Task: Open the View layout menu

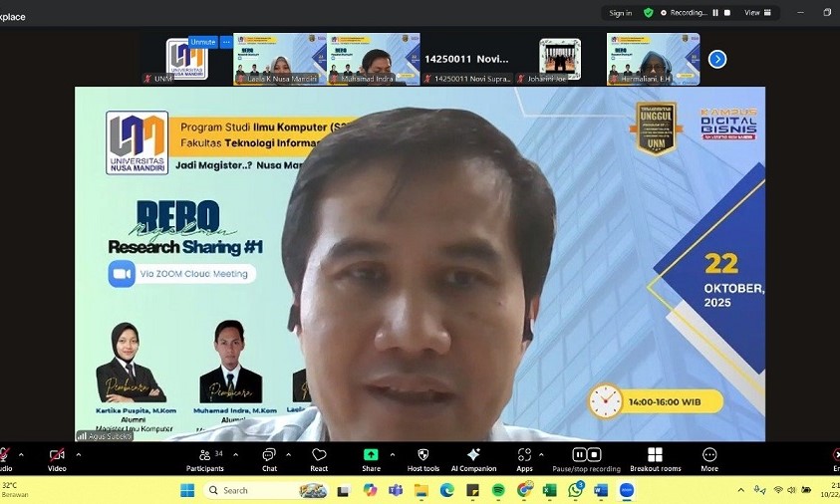Action: click(x=756, y=13)
